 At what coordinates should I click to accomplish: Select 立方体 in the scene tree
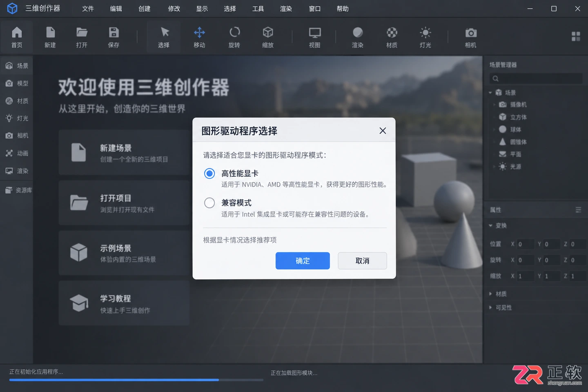click(514, 117)
